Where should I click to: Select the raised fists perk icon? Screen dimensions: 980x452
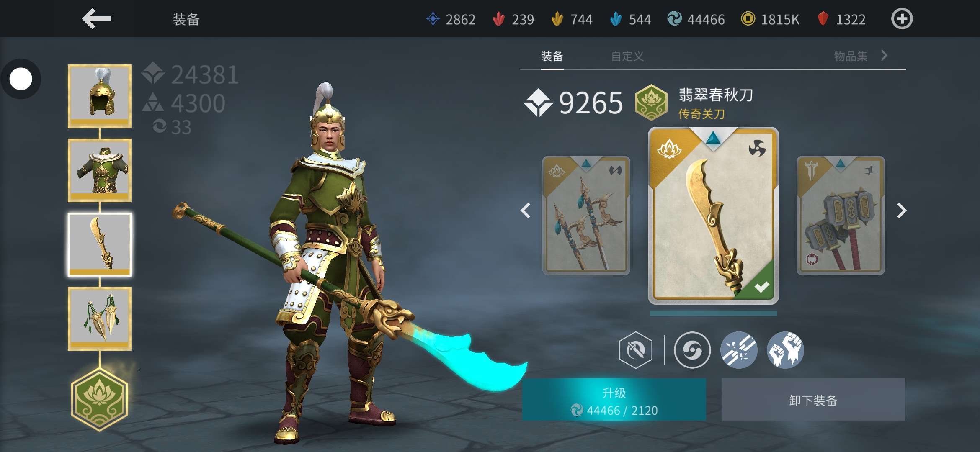(x=785, y=350)
